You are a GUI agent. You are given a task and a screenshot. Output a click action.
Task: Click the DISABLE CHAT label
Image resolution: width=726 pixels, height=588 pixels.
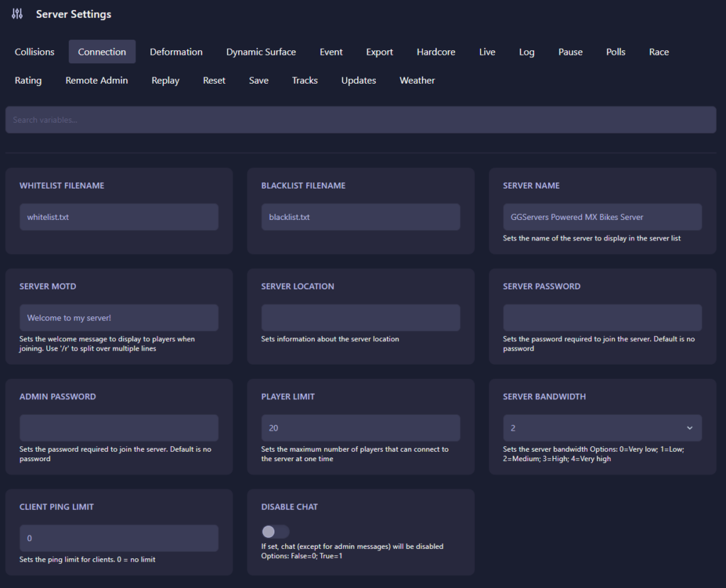click(289, 507)
